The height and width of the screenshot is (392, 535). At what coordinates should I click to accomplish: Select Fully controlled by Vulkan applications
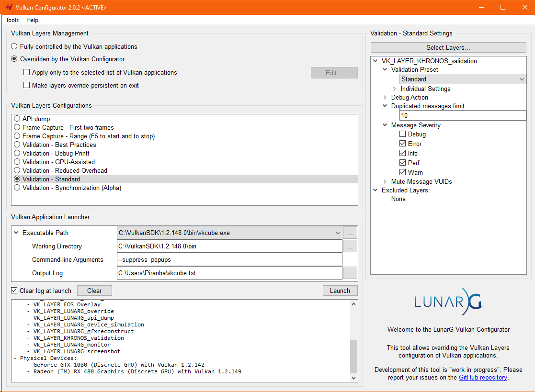pos(14,47)
